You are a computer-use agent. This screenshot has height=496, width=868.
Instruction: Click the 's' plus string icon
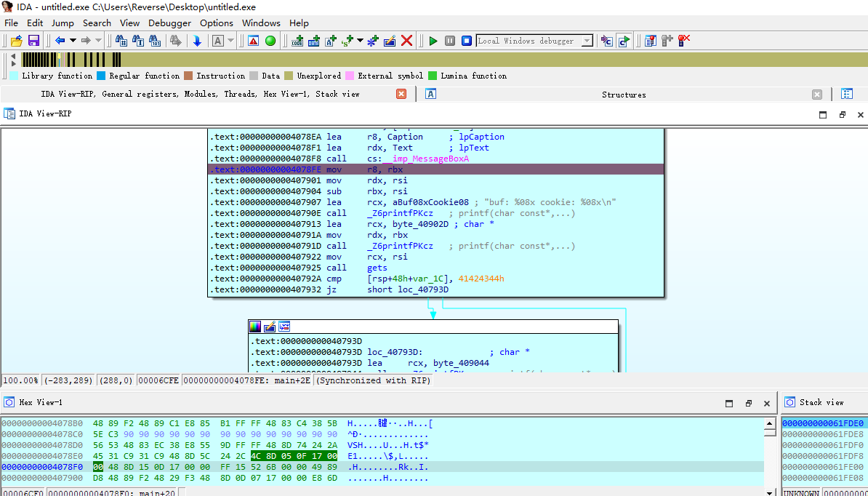pos(347,41)
